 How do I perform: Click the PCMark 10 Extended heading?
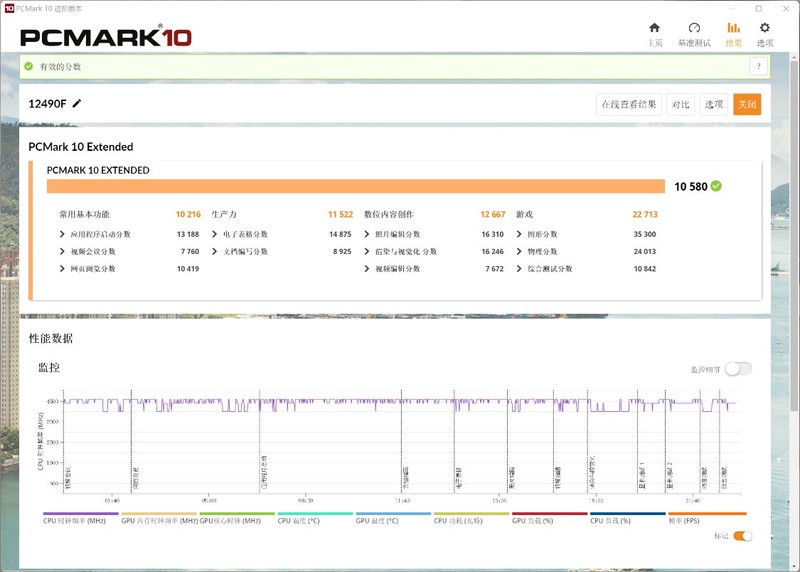pyautogui.click(x=81, y=147)
